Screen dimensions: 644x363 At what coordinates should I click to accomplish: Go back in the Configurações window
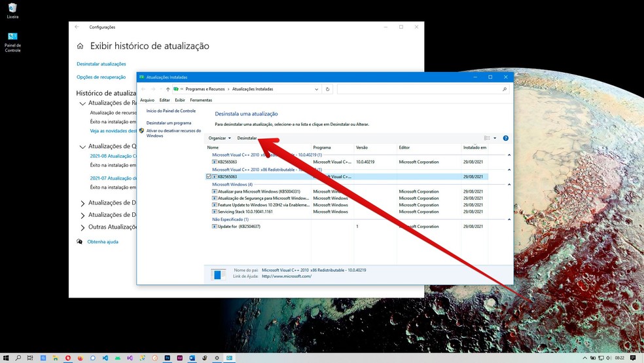tap(77, 27)
